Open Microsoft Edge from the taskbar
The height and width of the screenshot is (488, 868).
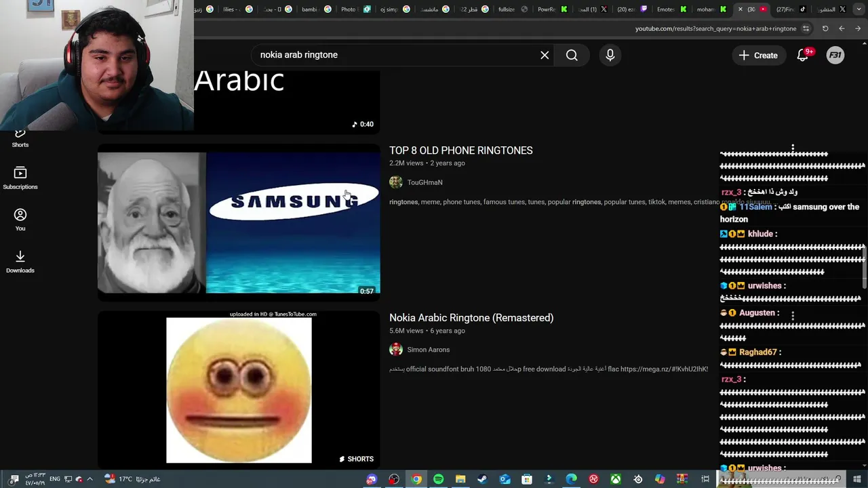pyautogui.click(x=572, y=479)
